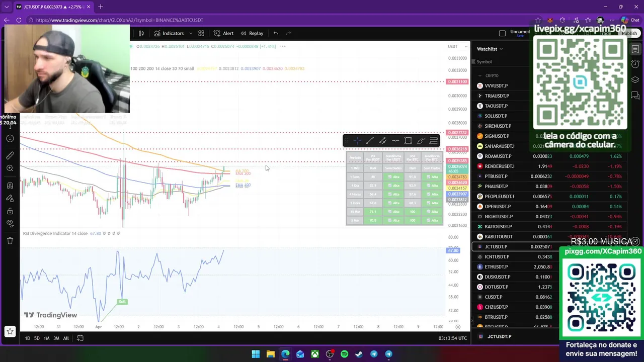
Task: Open the more options dots in chart legend
Action: click(x=283, y=46)
